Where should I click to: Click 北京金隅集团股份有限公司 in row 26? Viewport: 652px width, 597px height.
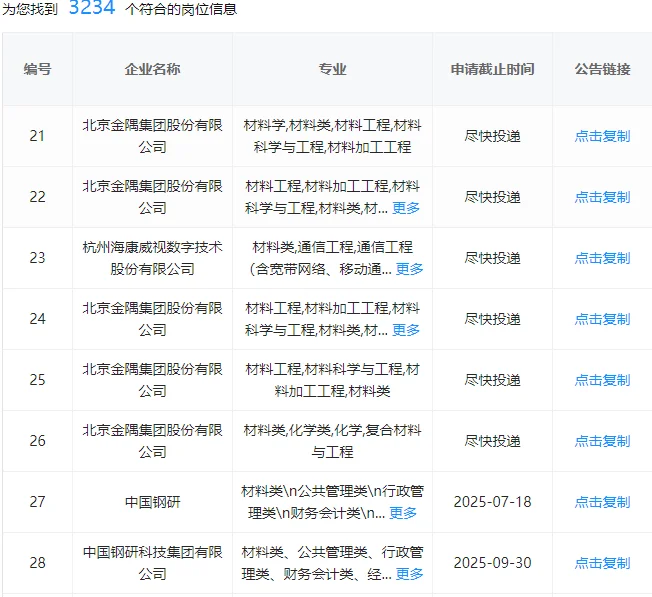point(153,441)
